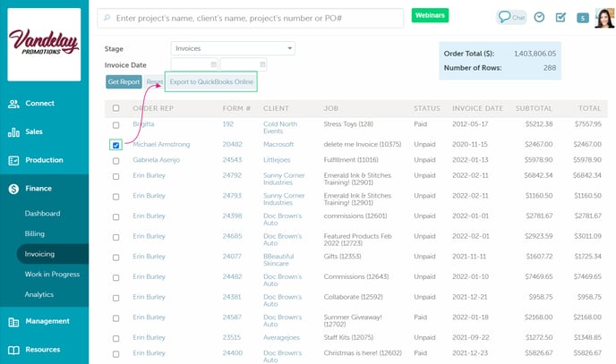
Task: Click the notifications badge showing 5
Action: pos(583,18)
